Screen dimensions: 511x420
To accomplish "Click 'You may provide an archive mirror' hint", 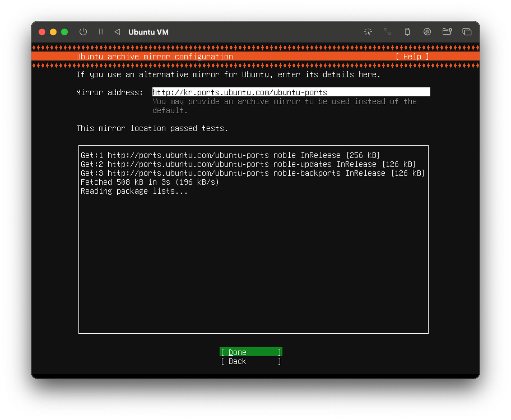I will click(x=284, y=106).
